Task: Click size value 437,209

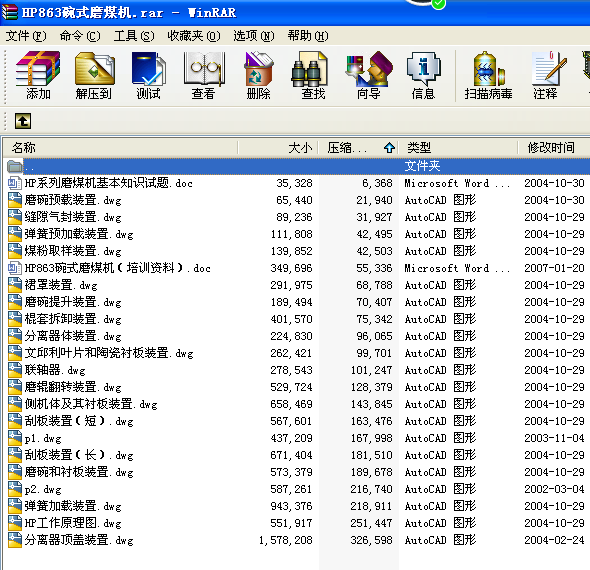Action: (291, 438)
